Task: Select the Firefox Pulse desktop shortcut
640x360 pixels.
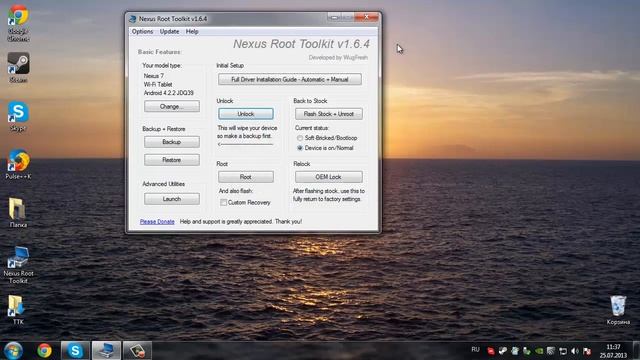Action: pyautogui.click(x=18, y=164)
